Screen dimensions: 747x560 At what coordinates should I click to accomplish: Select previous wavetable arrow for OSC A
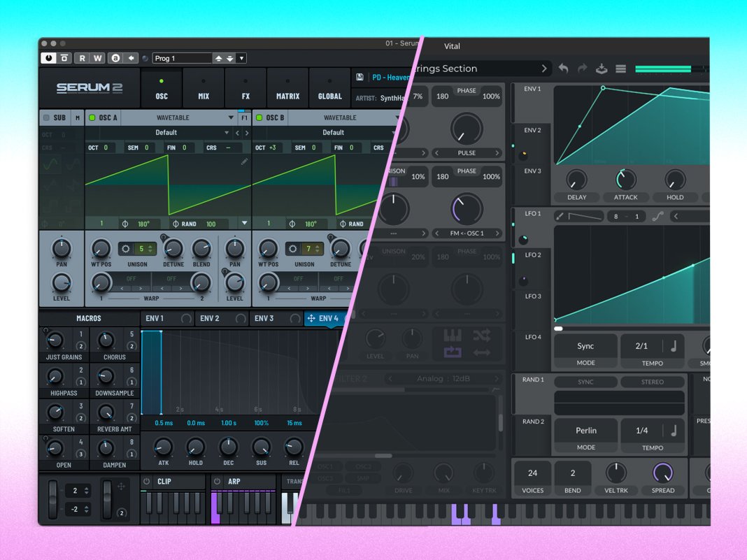(x=238, y=133)
